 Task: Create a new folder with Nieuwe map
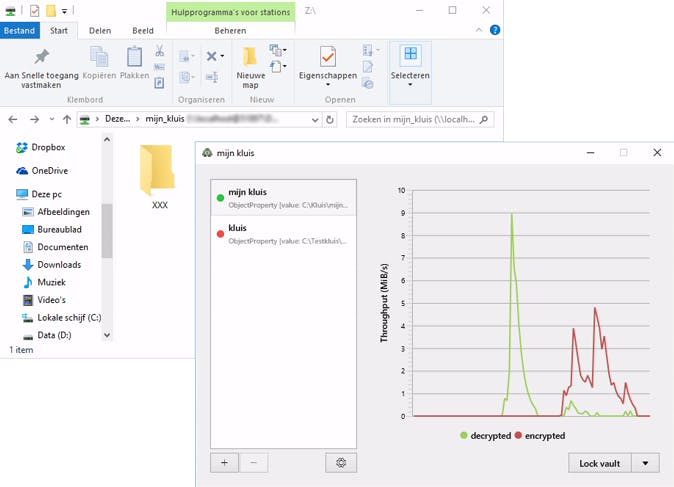pos(250,68)
